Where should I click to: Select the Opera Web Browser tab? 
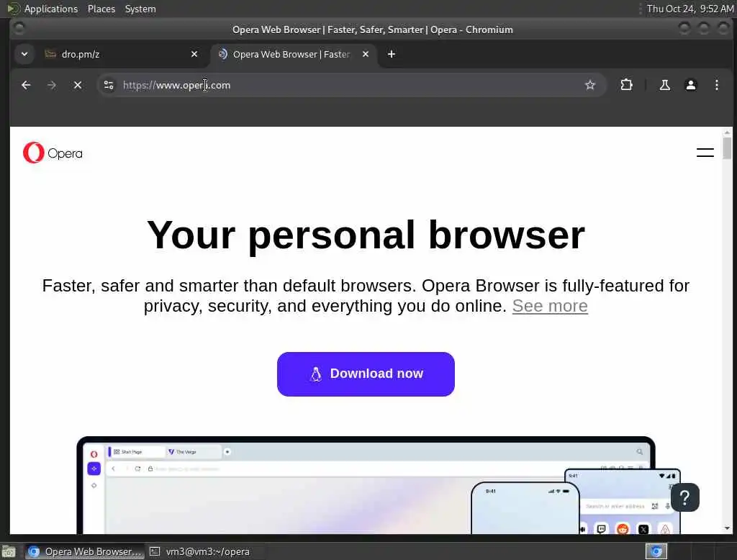point(294,54)
